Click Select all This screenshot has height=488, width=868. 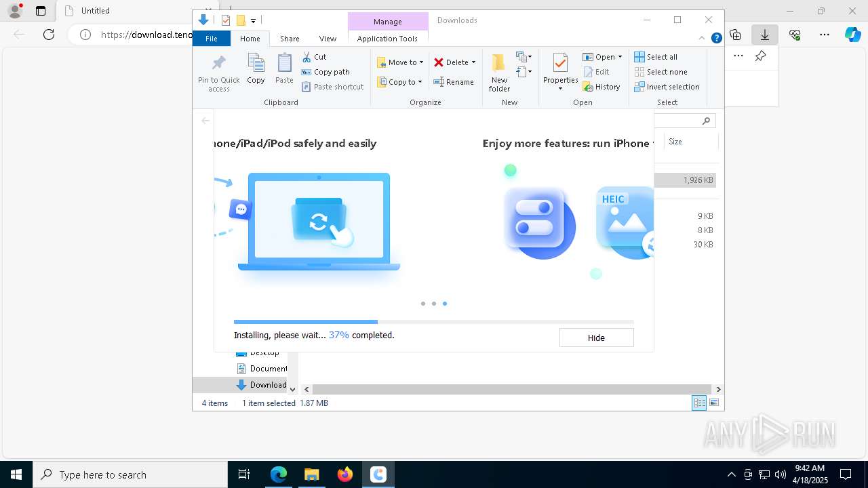click(x=656, y=57)
